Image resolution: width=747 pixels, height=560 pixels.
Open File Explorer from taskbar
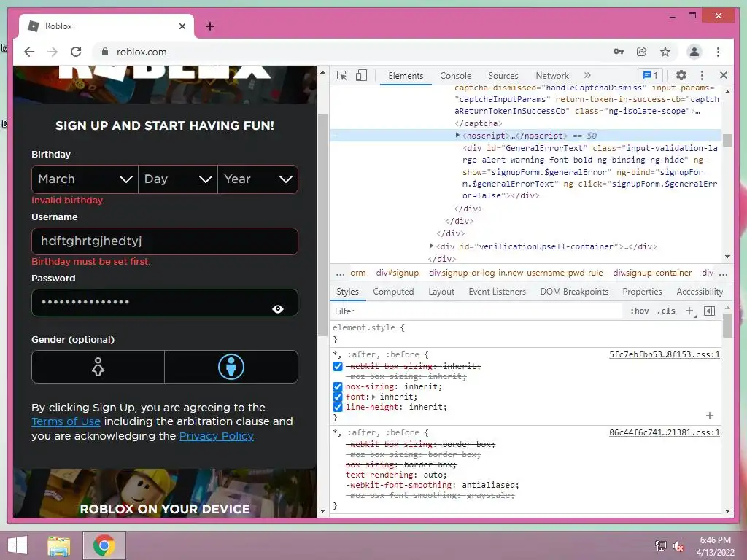coord(59,545)
